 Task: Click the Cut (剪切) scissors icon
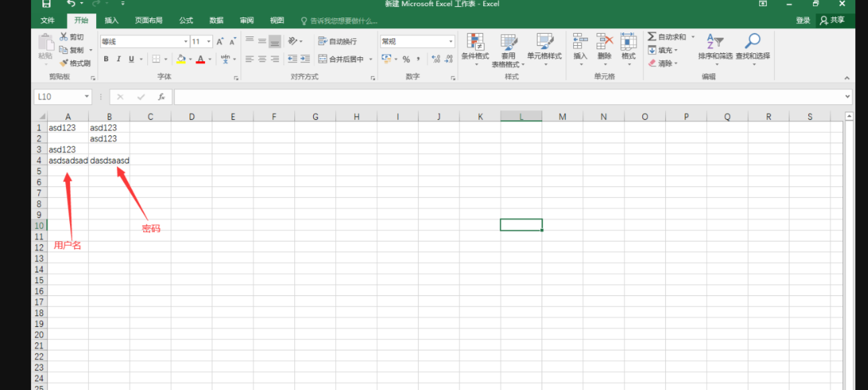click(x=64, y=37)
